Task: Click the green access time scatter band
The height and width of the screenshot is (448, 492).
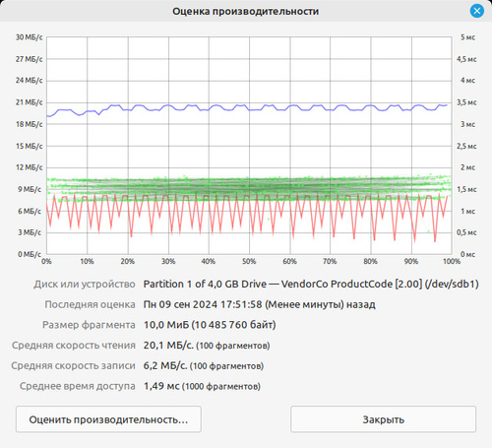Action: [x=249, y=189]
